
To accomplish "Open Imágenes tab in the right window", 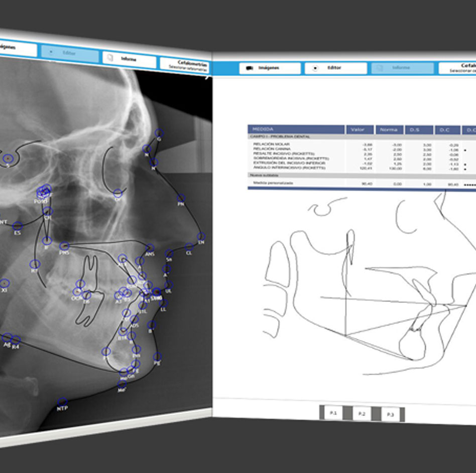I will tap(269, 68).
